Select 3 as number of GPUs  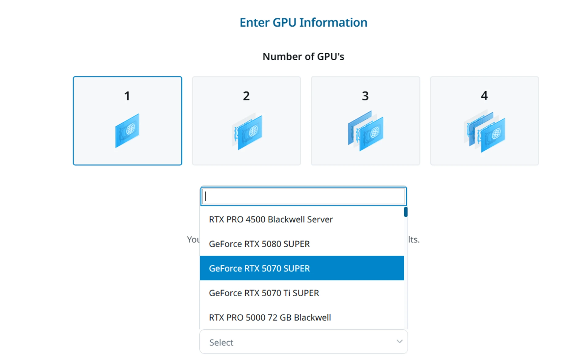pyautogui.click(x=365, y=121)
